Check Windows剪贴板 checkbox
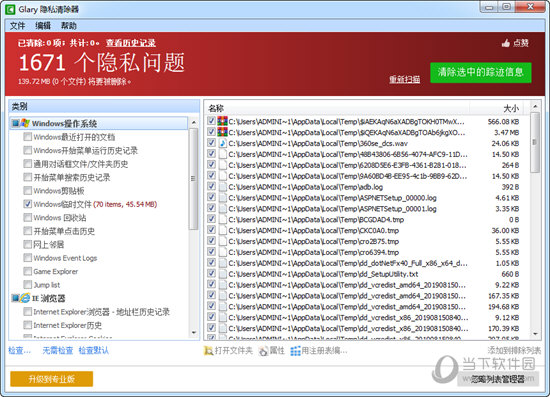The height and width of the screenshot is (397, 550). coord(27,190)
